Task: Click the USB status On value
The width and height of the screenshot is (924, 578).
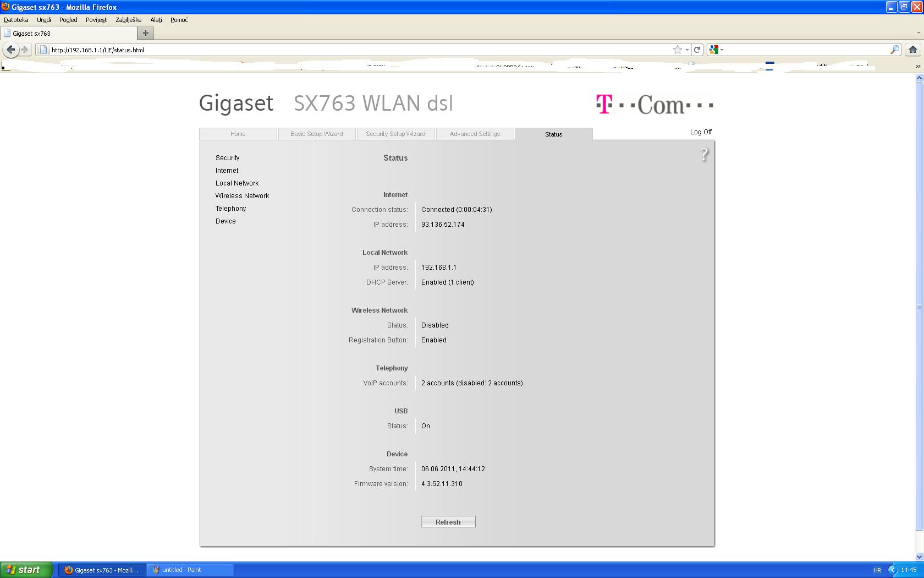Action: click(426, 426)
